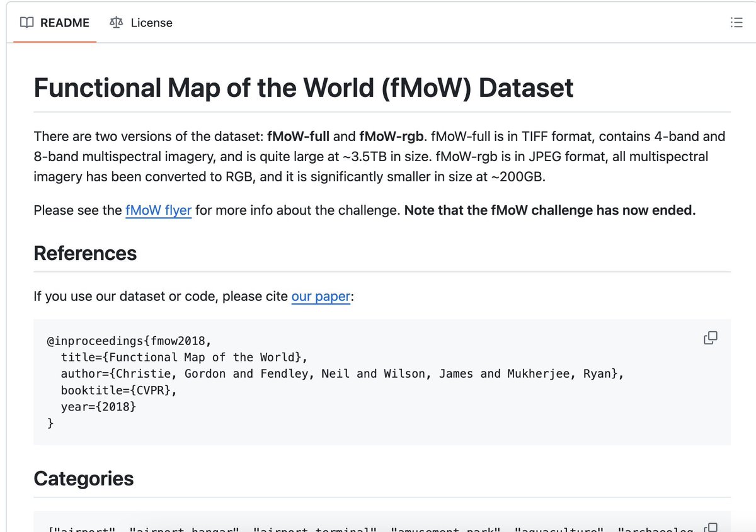Open the outline table of contents
Image resolution: width=756 pixels, height=532 pixels.
(736, 23)
